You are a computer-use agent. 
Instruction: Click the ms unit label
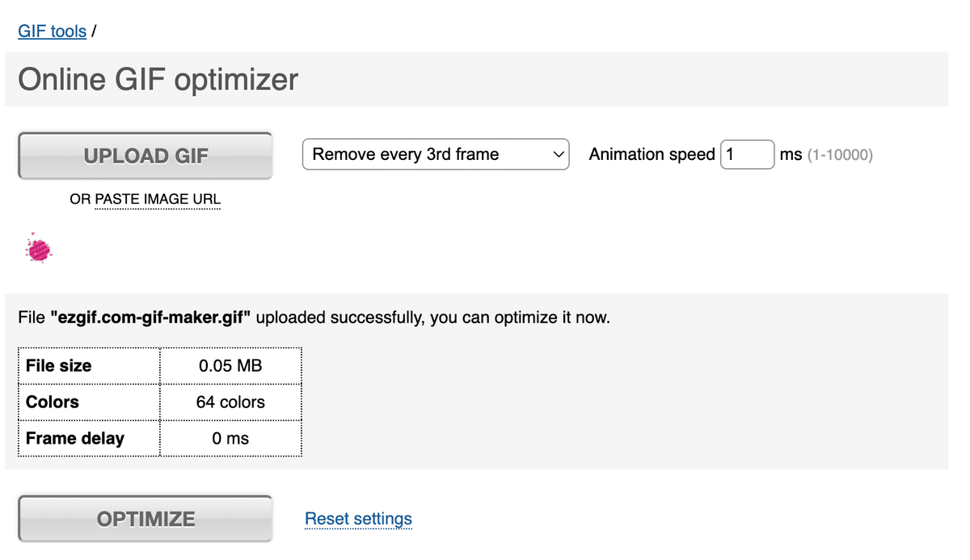coord(791,154)
